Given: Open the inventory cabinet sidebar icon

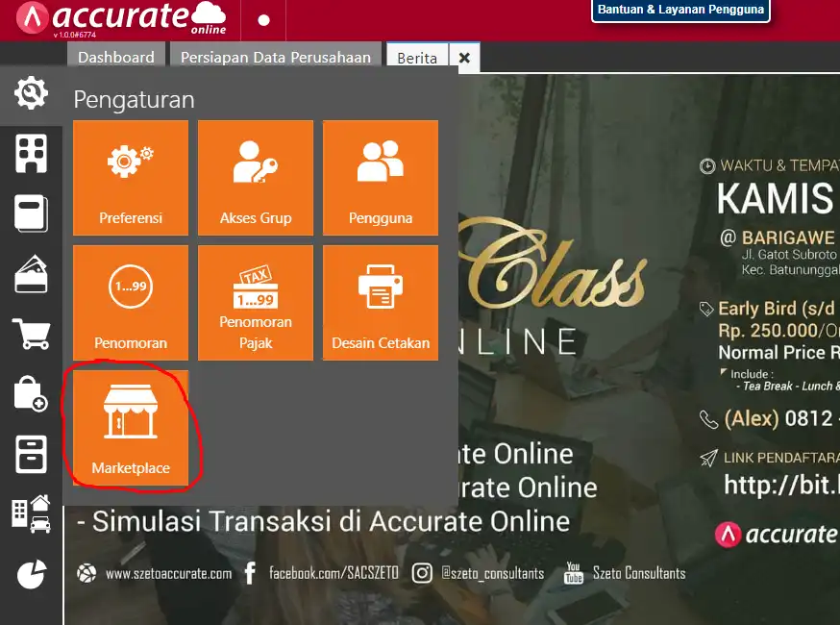Looking at the screenshot, I should tap(31, 454).
